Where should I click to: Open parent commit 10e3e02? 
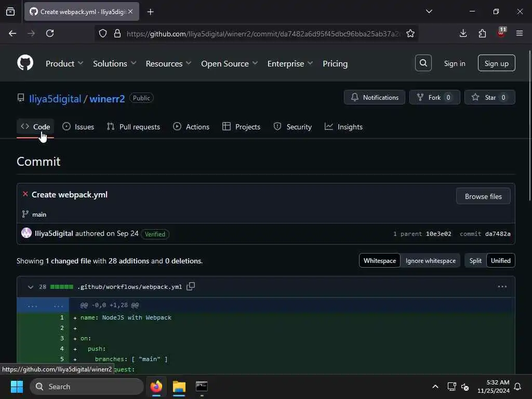click(438, 234)
